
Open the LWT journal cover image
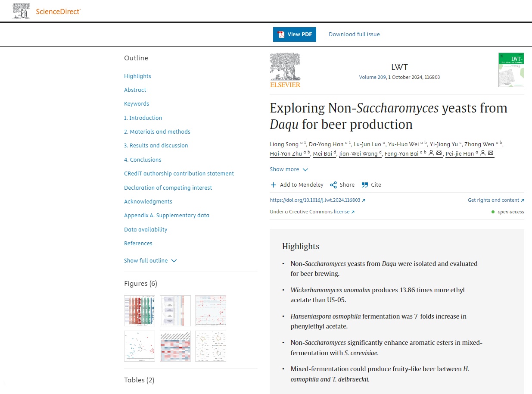click(511, 70)
